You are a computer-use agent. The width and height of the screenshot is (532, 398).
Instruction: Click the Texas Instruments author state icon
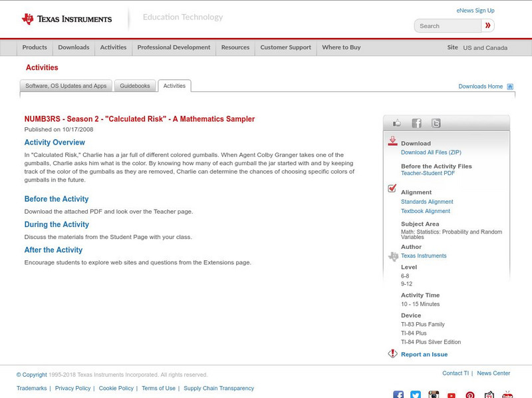[393, 255]
